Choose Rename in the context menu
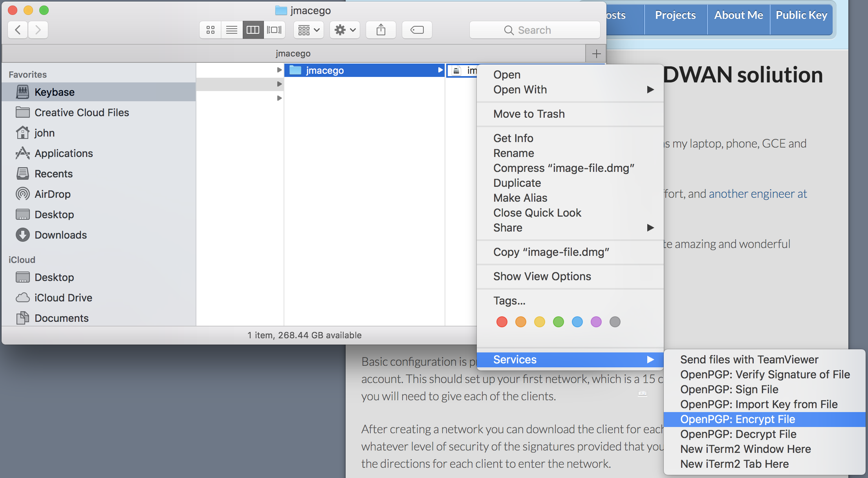Image resolution: width=868 pixels, height=478 pixels. pyautogui.click(x=570, y=153)
